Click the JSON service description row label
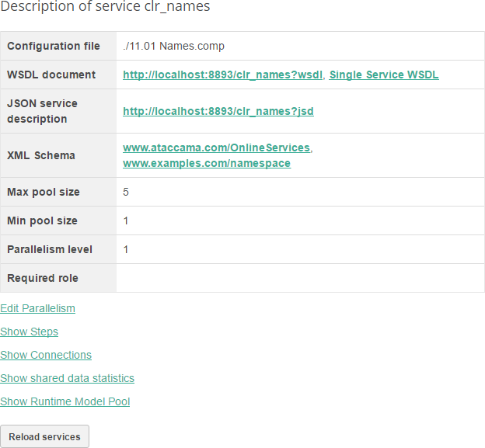This screenshot has height=448, width=485. (x=42, y=111)
